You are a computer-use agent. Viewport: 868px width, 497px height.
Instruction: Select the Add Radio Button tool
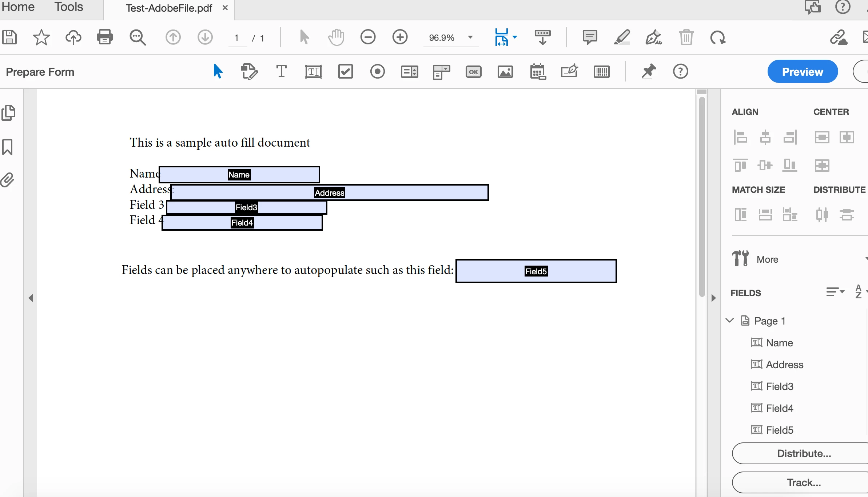coord(377,72)
